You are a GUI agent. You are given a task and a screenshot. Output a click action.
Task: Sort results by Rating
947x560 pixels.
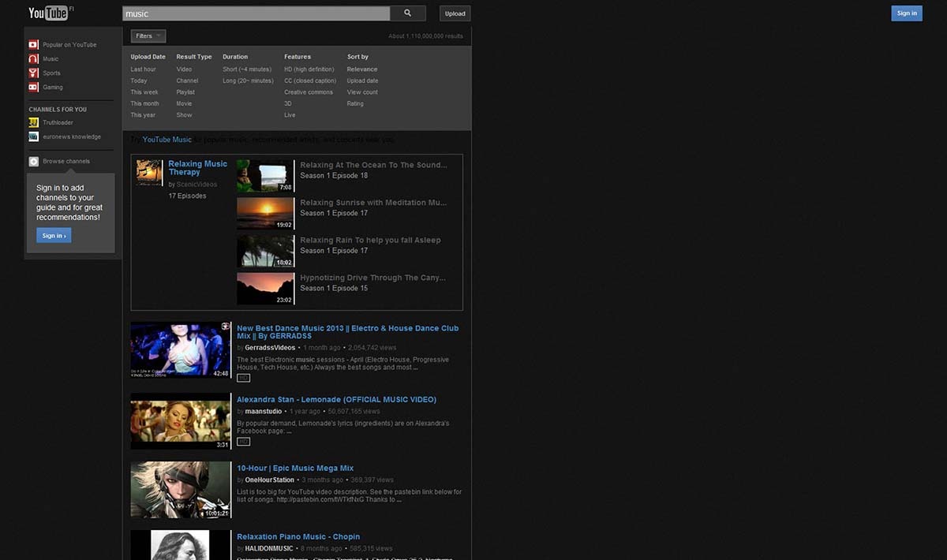pyautogui.click(x=355, y=103)
